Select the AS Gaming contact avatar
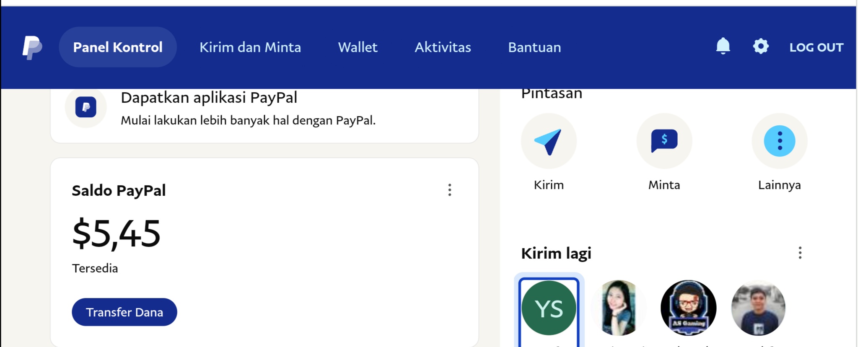Screen dimensions: 868x347 pos(689,308)
